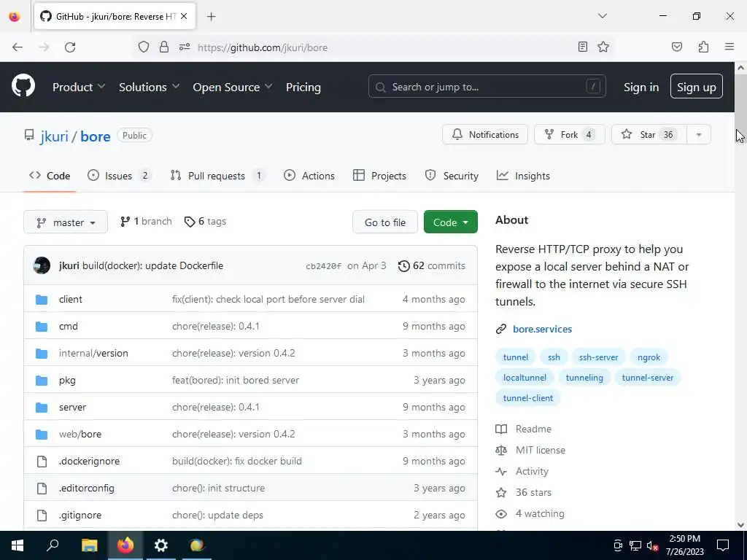Open Firefox reader view icon
Screen dimensions: 747x560
pyautogui.click(x=582, y=47)
